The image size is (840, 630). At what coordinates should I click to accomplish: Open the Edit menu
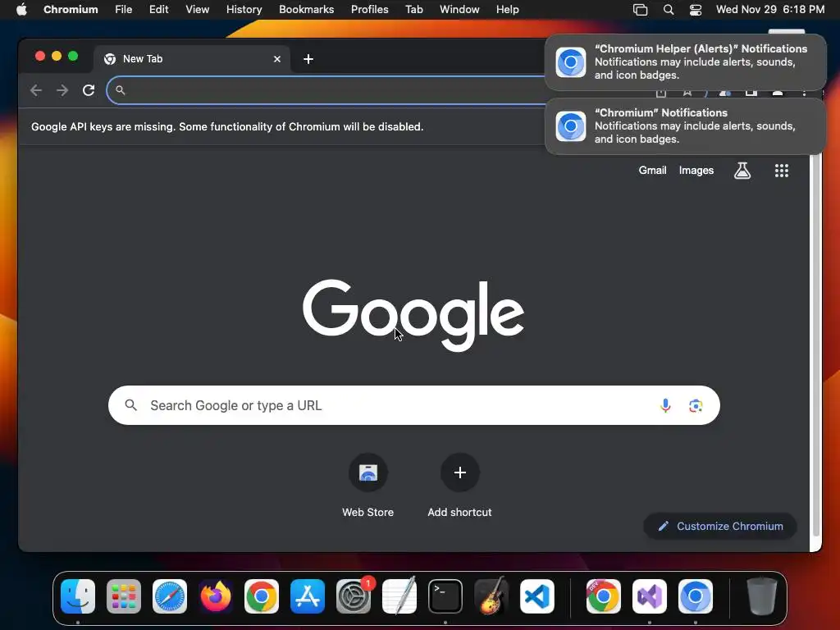coord(158,10)
